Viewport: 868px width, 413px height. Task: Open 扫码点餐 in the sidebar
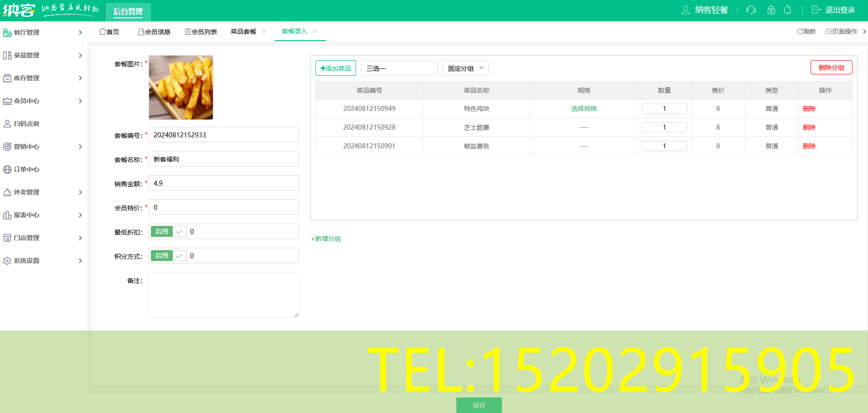(26, 124)
